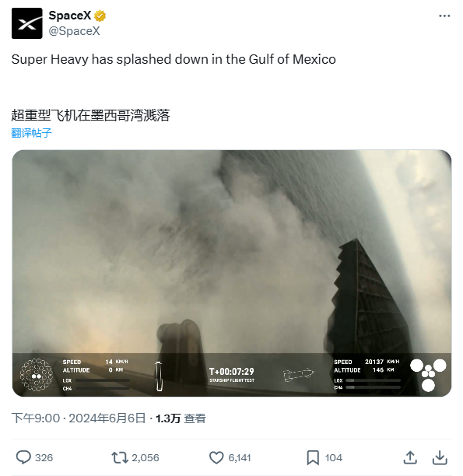Click the gold verified badge
Image resolution: width=463 pixels, height=476 pixels.
click(100, 16)
